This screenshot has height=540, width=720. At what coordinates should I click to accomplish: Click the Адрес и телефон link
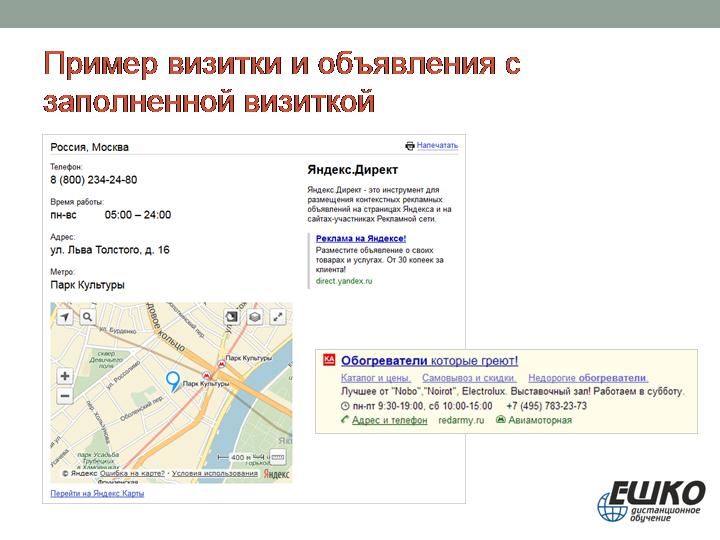tap(389, 420)
